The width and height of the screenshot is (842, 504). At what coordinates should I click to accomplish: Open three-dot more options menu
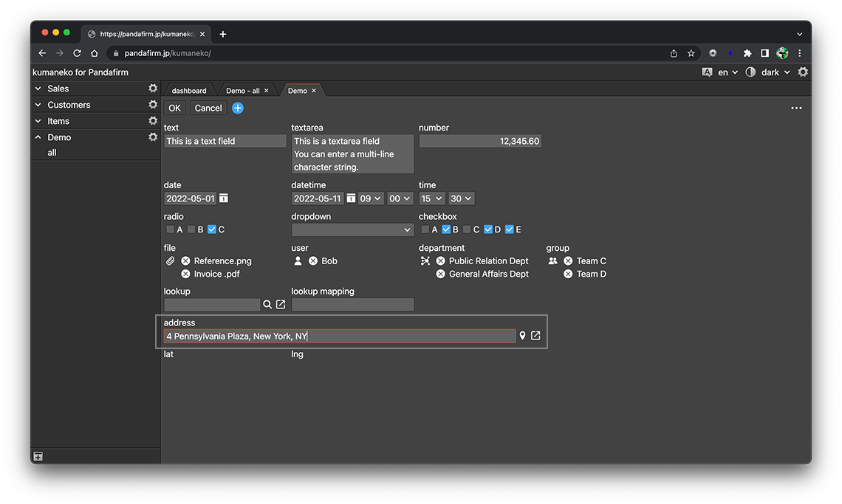[796, 108]
